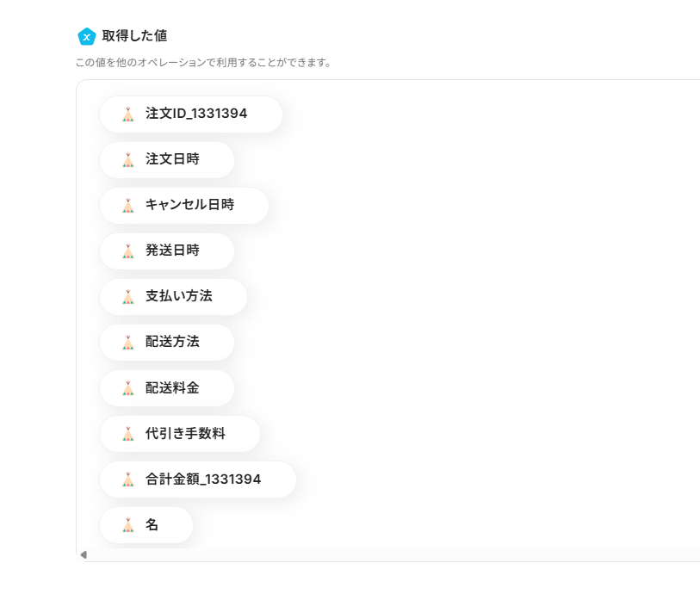Viewport: 700px width, 594px height.
Task: Click the tent icon beside 注文ID_1331394
Action: pyautogui.click(x=128, y=114)
